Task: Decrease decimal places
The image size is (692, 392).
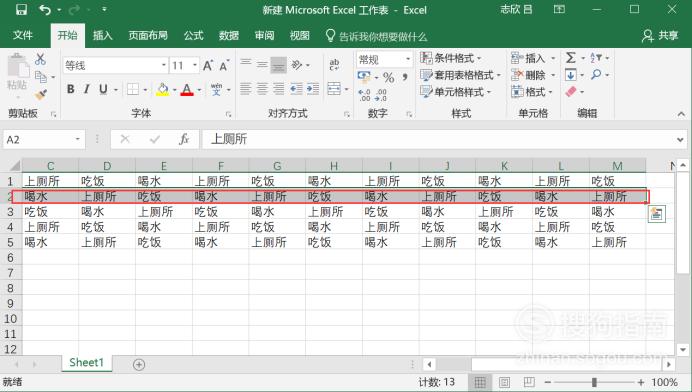Action: (x=380, y=95)
